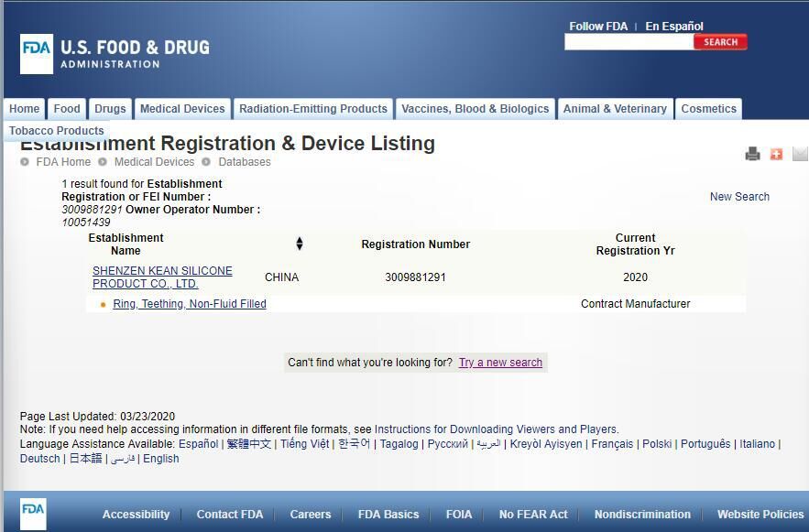Viewport: 809px width, 532px height.
Task: Switch language via En Español link
Action: [674, 27]
